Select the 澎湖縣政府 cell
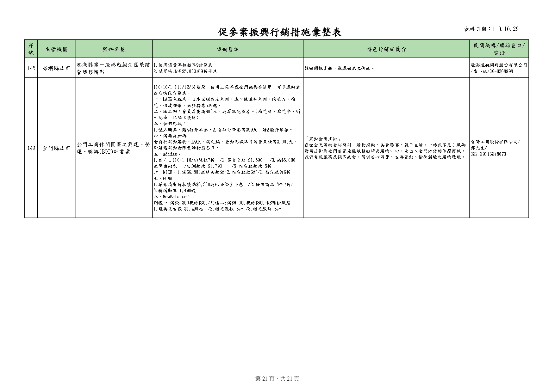Viewport: 555px width, 392px height. [x=56, y=68]
